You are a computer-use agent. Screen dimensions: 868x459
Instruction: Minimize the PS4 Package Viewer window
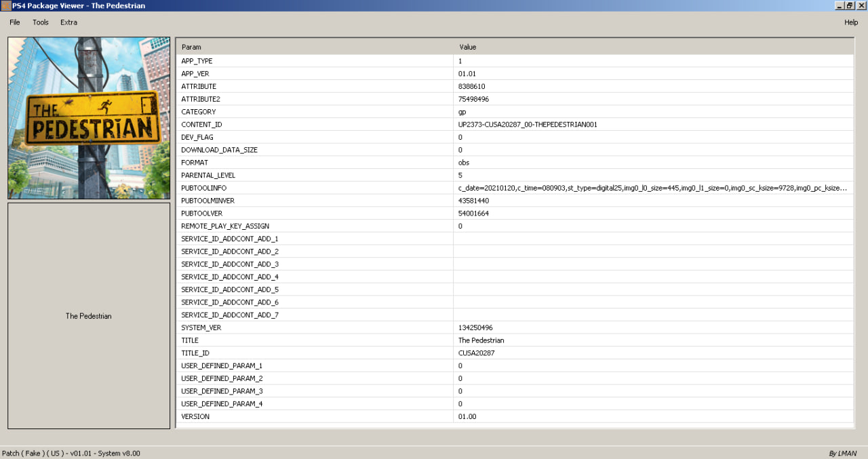839,5
